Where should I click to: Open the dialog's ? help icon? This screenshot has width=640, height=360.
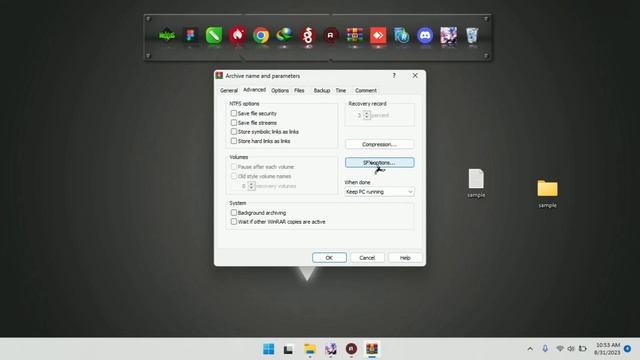coord(394,76)
